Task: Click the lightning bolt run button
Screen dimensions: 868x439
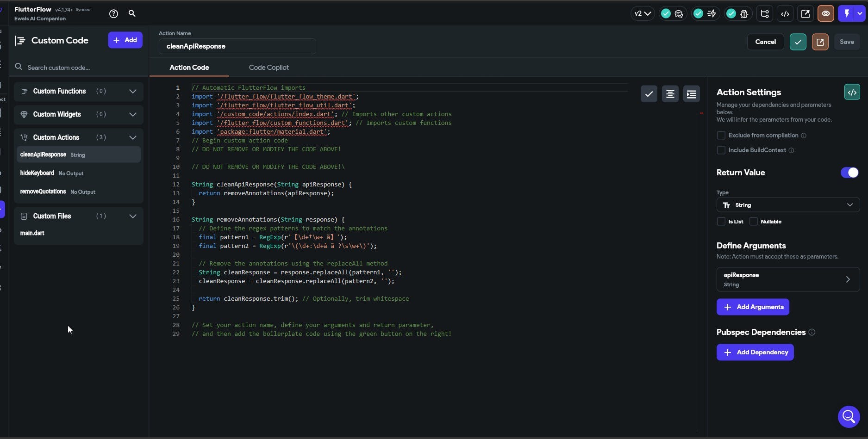Action: pos(847,14)
